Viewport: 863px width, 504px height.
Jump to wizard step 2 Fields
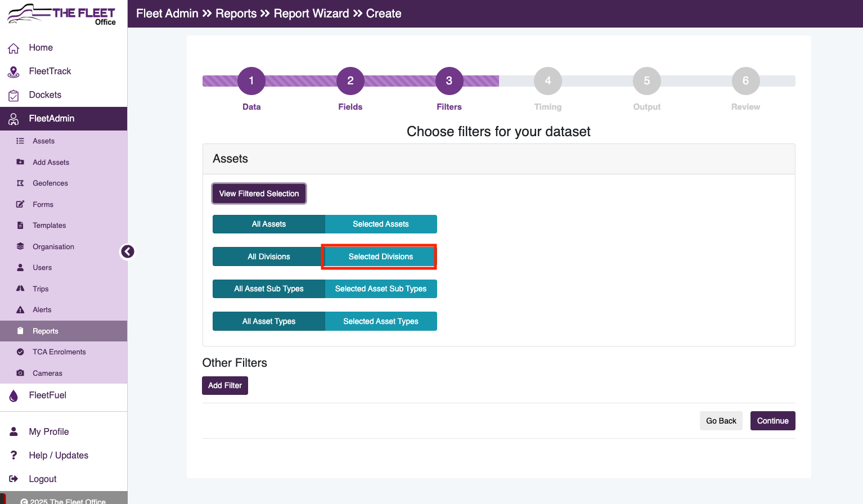coord(350,81)
